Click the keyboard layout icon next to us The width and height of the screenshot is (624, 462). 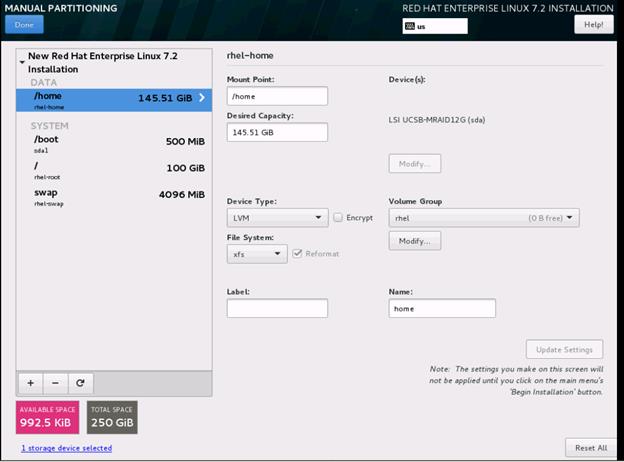coord(410,26)
